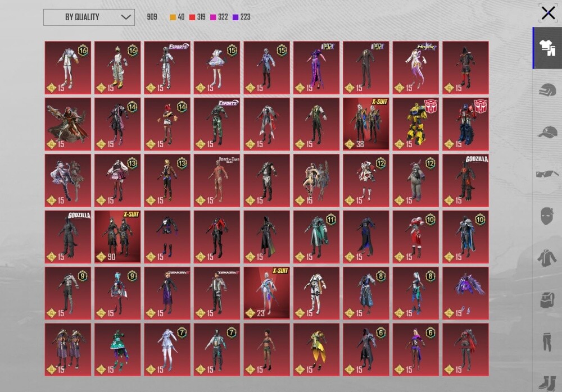
Task: Select the level 10 blue caped outfit
Action: tap(465, 237)
